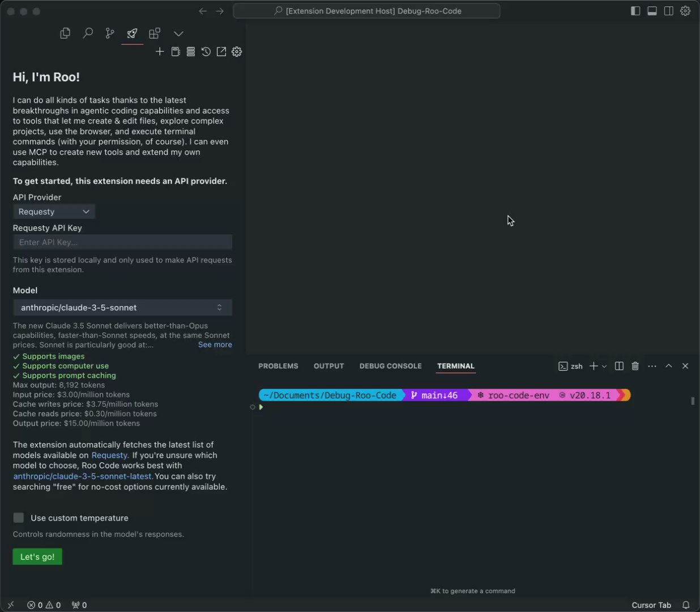Open errors and warnings status item

coord(44,605)
